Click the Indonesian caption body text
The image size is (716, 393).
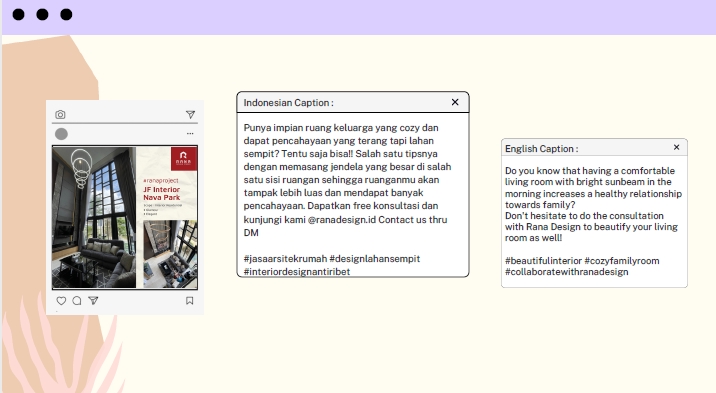347,180
